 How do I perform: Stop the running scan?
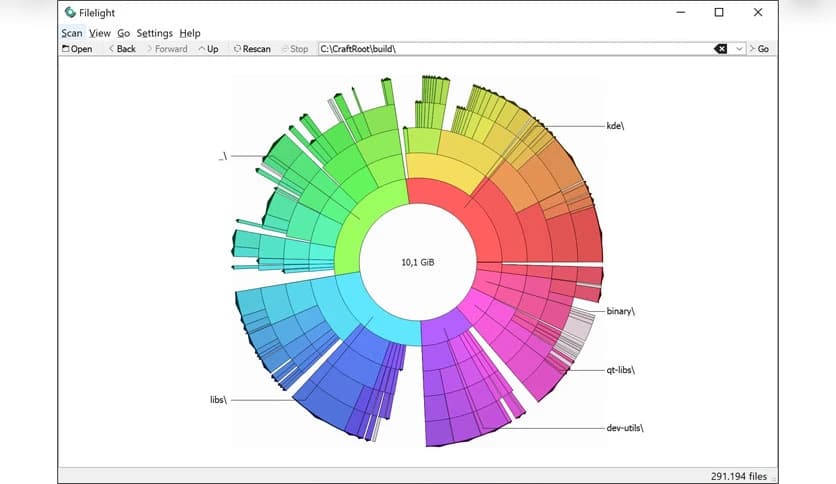(x=293, y=48)
